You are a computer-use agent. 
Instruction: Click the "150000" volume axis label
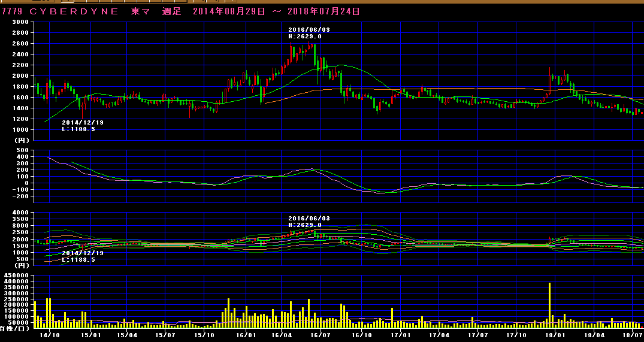coord(16,311)
